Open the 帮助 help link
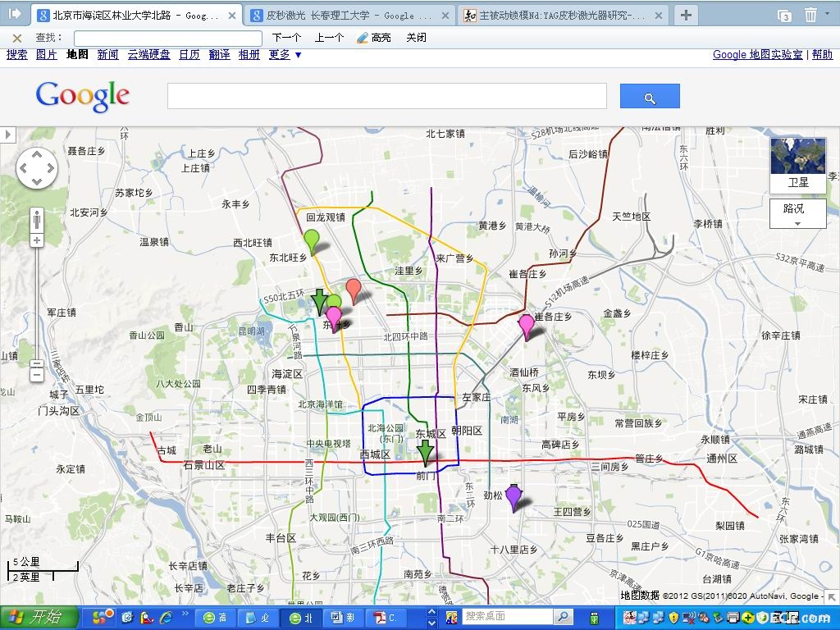 pos(822,55)
